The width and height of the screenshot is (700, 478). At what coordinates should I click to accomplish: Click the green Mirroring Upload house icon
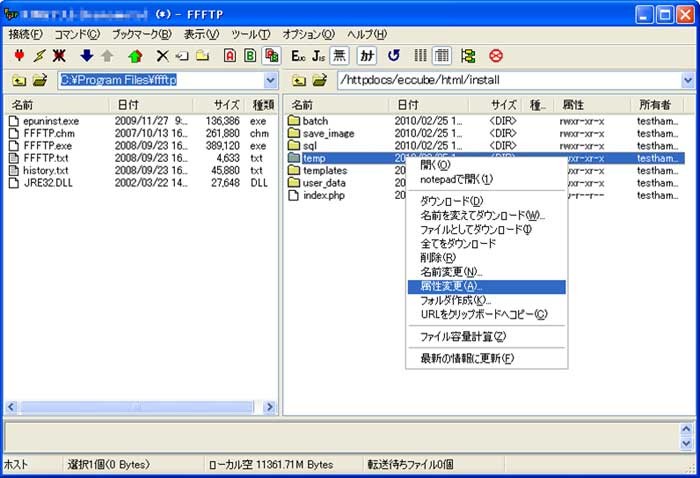click(135, 56)
